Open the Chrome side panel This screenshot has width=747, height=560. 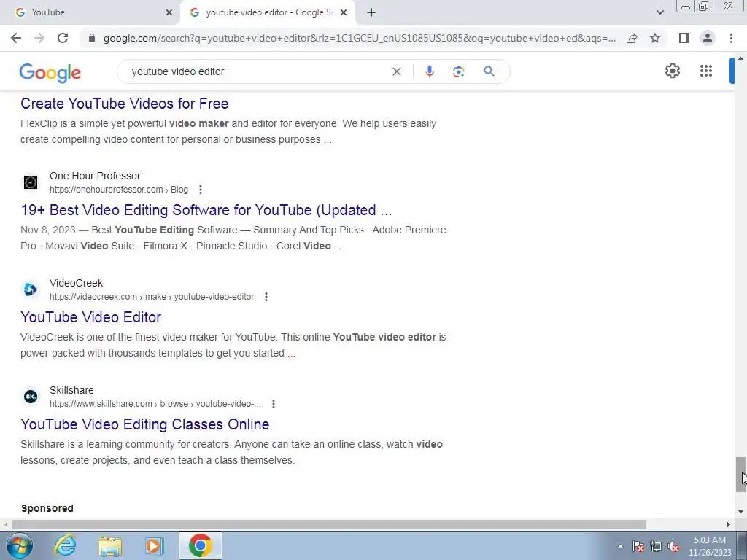pos(684,38)
